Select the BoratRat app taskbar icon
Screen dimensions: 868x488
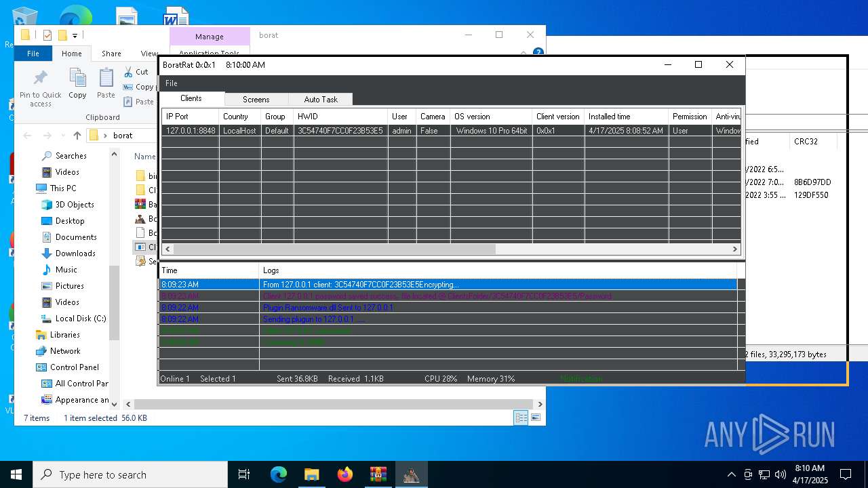tap(411, 474)
